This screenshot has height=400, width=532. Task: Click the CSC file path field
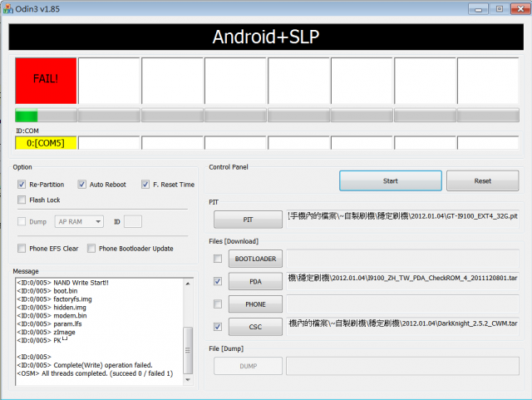point(402,327)
